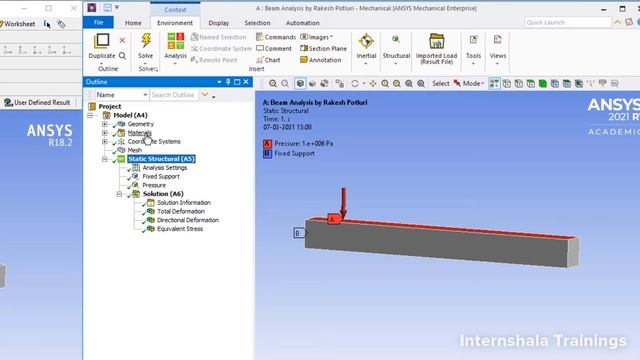This screenshot has width=640, height=360.
Task: Open the Tools icon in the ribbon
Action: point(473,40)
